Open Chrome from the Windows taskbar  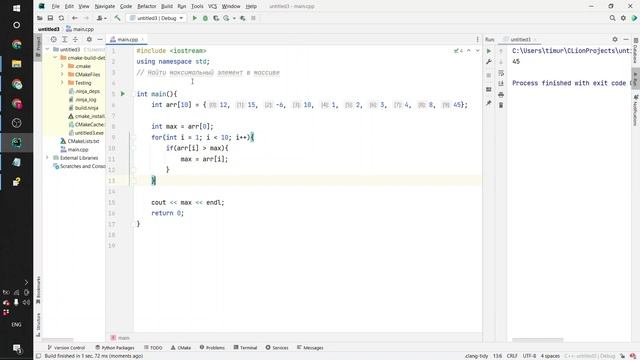pos(16,44)
